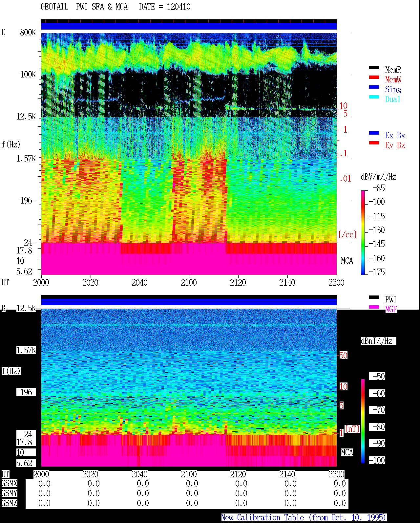Click the cyan Dual legend swatch
This screenshot has width=420, height=523.
point(374,97)
